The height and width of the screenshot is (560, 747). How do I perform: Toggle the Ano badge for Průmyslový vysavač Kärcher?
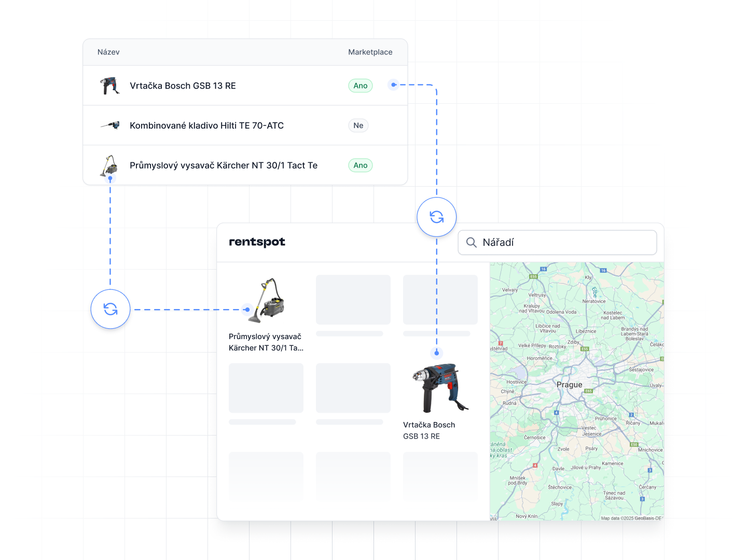[x=360, y=165]
